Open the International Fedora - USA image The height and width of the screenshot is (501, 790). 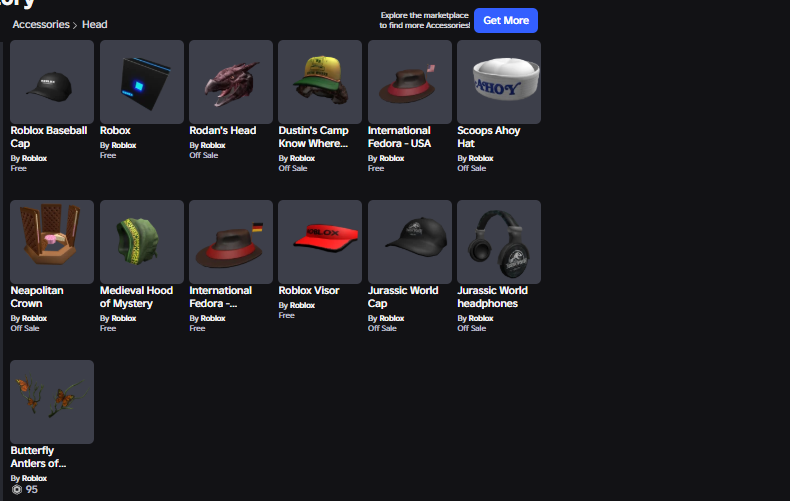coord(410,82)
